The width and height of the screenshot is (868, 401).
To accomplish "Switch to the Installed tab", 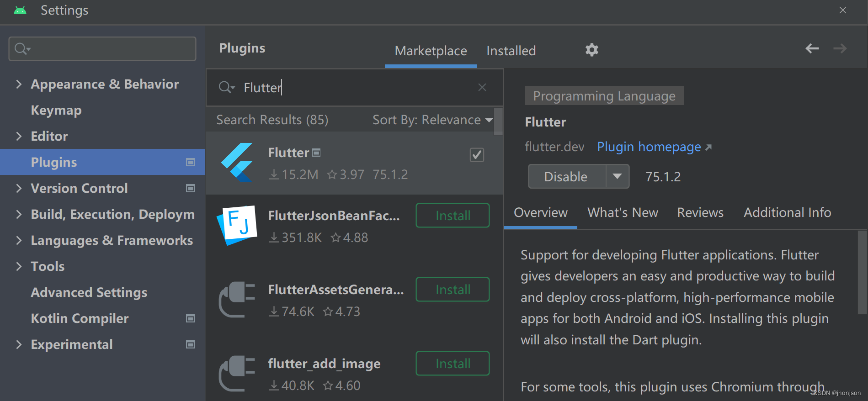I will [x=511, y=51].
